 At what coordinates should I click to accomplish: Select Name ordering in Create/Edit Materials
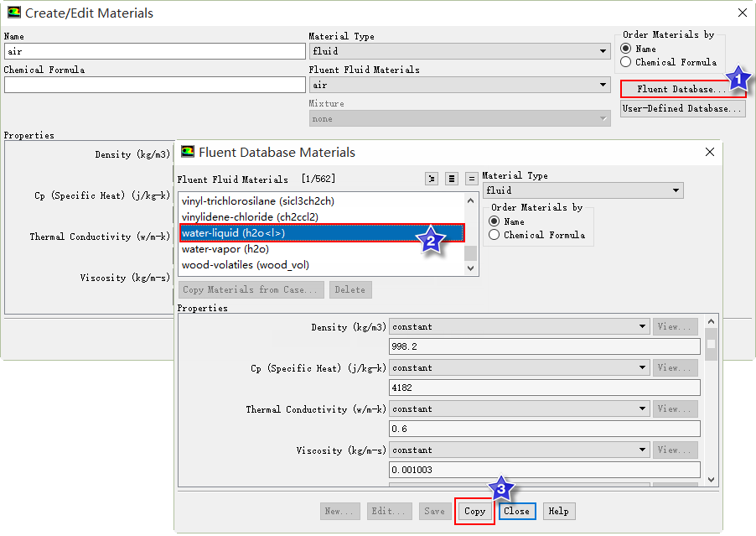[x=626, y=49]
